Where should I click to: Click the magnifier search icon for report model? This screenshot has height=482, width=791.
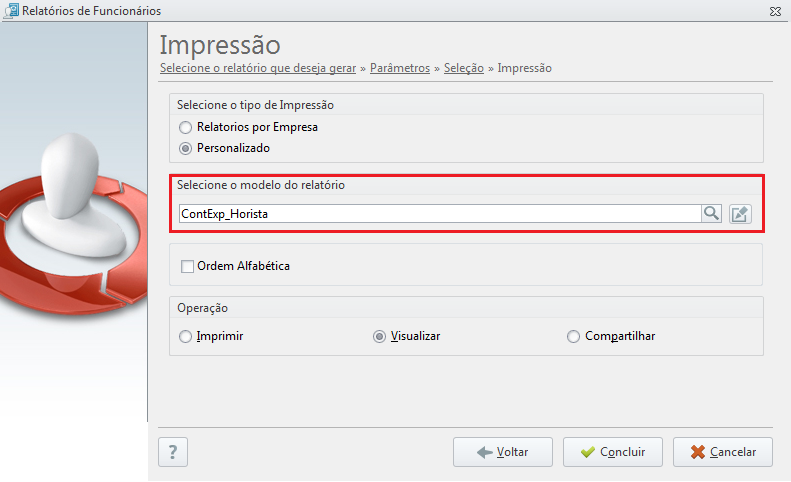click(711, 213)
